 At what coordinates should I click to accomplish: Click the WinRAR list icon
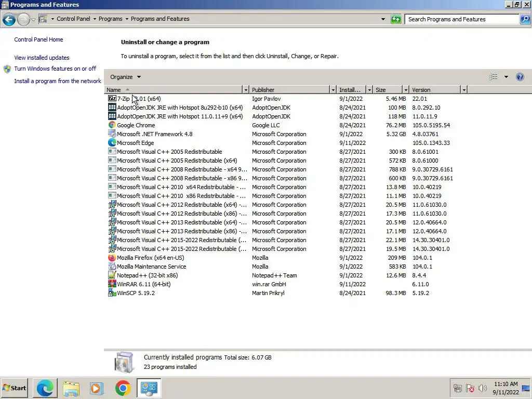(x=112, y=284)
